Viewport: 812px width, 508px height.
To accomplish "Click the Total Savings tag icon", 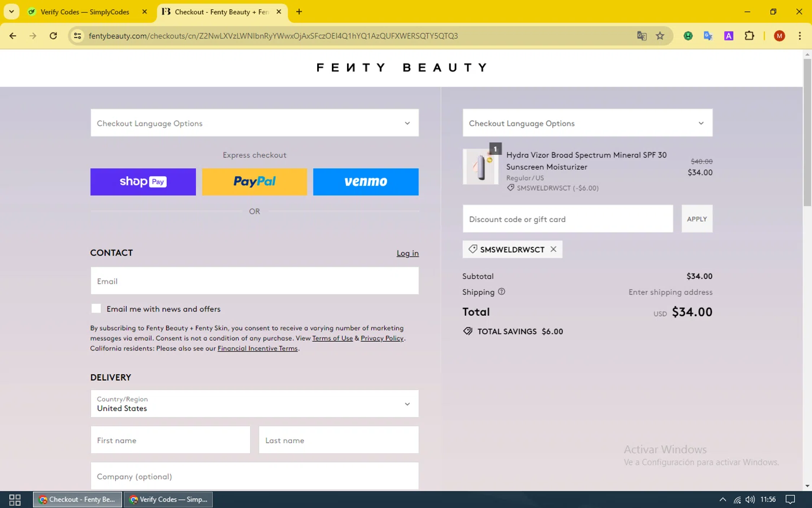I will pos(468,331).
